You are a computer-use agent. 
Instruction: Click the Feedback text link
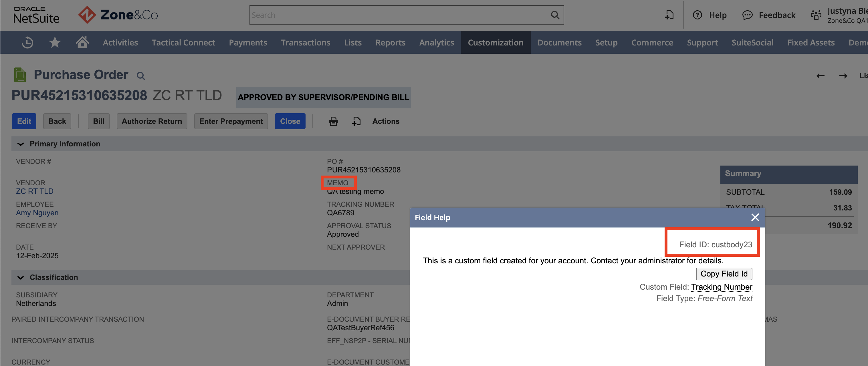(x=777, y=15)
